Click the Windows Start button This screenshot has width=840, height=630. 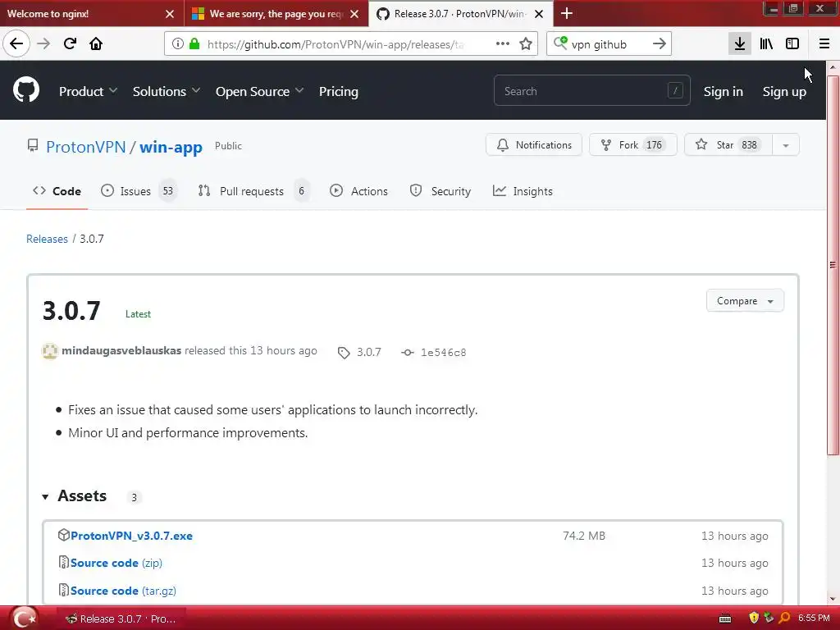pyautogui.click(x=24, y=619)
